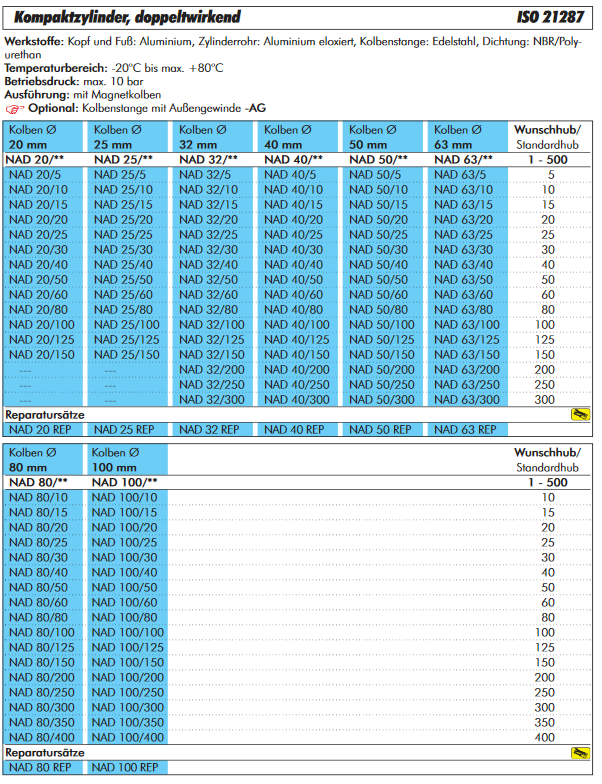Image resolution: width=602 pixels, height=784 pixels.
Task: Open the NAD 63/300 part number
Action: [467, 400]
